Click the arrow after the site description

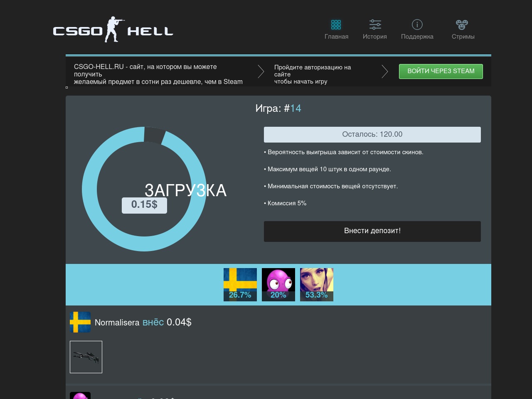click(261, 71)
